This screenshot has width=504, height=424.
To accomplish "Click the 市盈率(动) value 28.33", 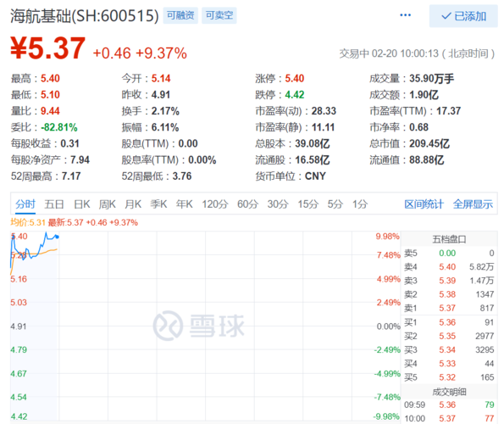I will pos(324,111).
